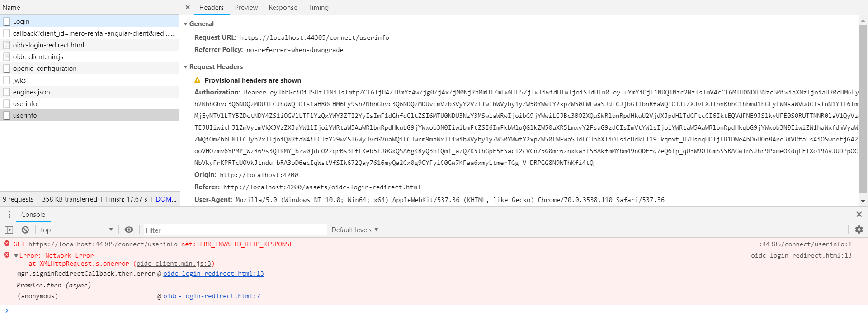Select the jwks request entry
The height and width of the screenshot is (314, 868).
click(19, 80)
